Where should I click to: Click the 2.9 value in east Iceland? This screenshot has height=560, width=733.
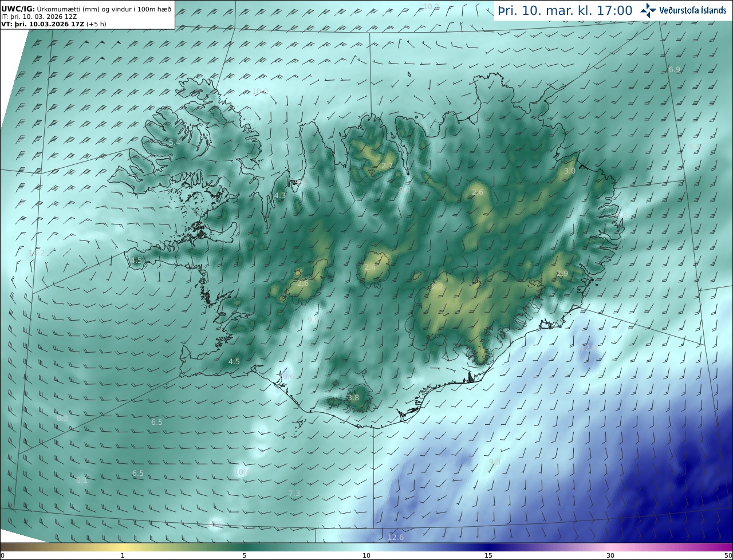[x=562, y=274]
